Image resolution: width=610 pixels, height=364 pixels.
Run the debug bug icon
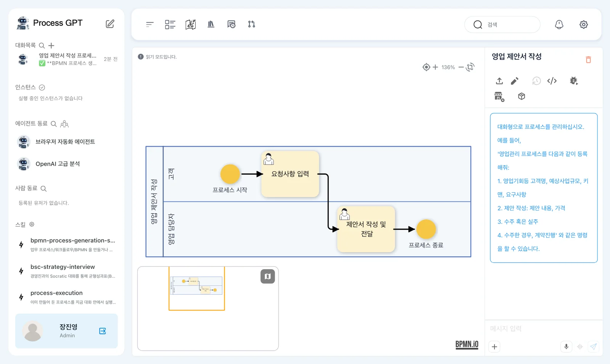pos(574,81)
